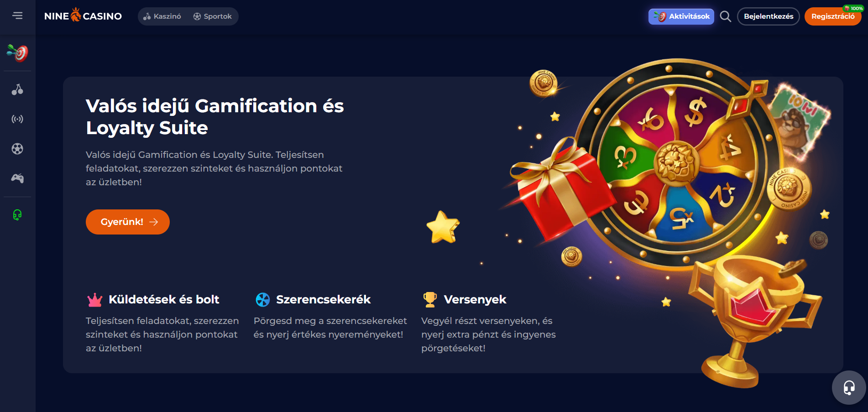This screenshot has width=868, height=412.
Task: Click the Nine Casino logo
Action: (83, 16)
